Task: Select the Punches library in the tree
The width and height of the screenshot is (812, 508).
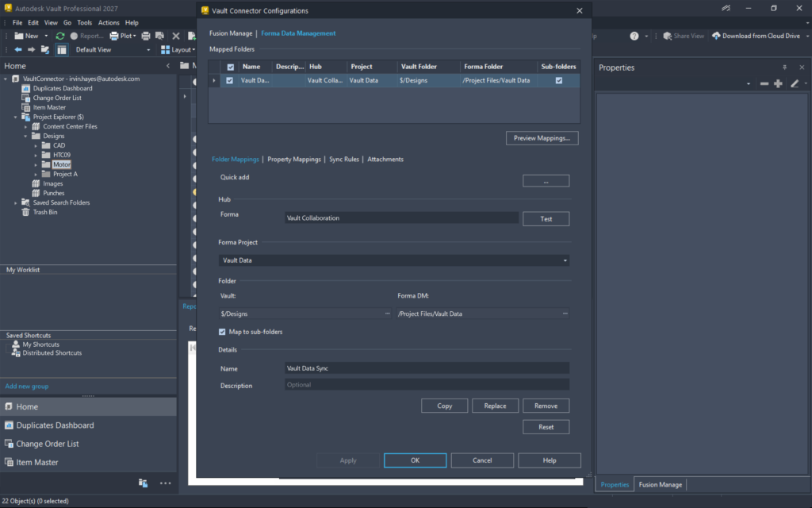Action: (x=54, y=193)
